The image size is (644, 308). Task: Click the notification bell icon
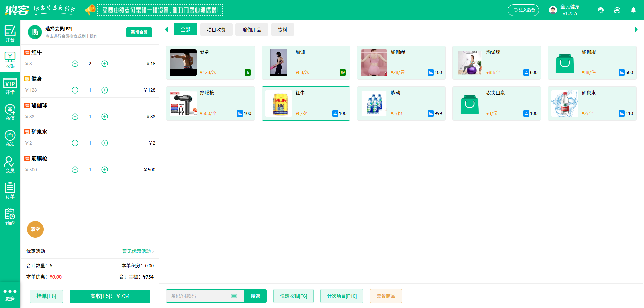[633, 10]
